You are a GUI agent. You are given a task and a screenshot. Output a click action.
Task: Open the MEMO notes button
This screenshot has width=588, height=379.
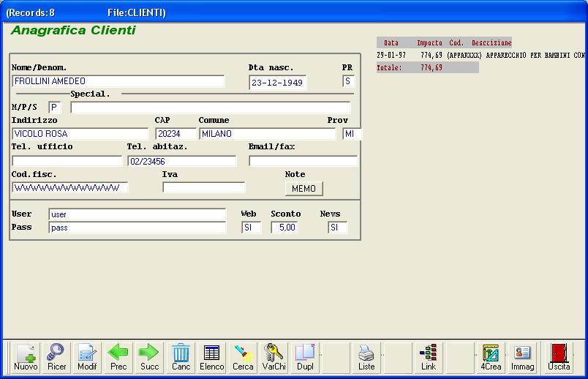pyautogui.click(x=304, y=188)
